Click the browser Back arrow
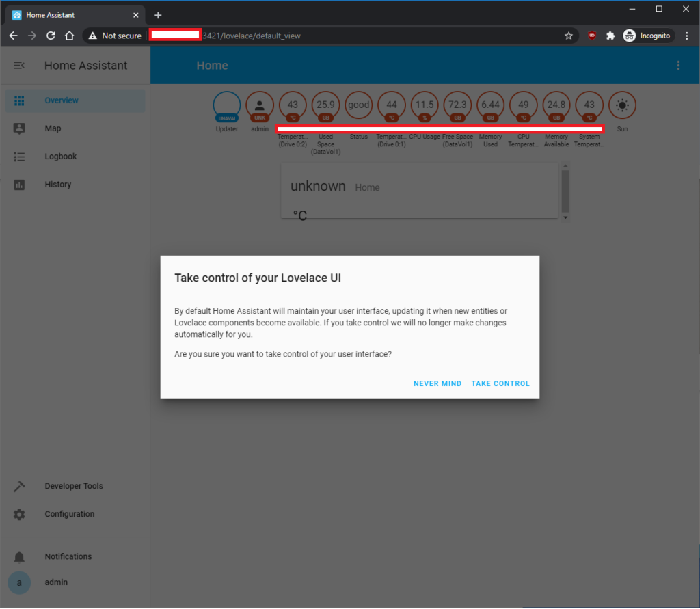The height and width of the screenshot is (609, 700). click(x=14, y=36)
